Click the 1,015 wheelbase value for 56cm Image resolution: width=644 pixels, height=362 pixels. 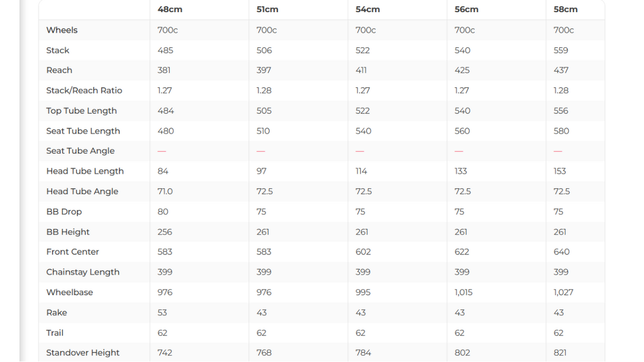pyautogui.click(x=464, y=293)
